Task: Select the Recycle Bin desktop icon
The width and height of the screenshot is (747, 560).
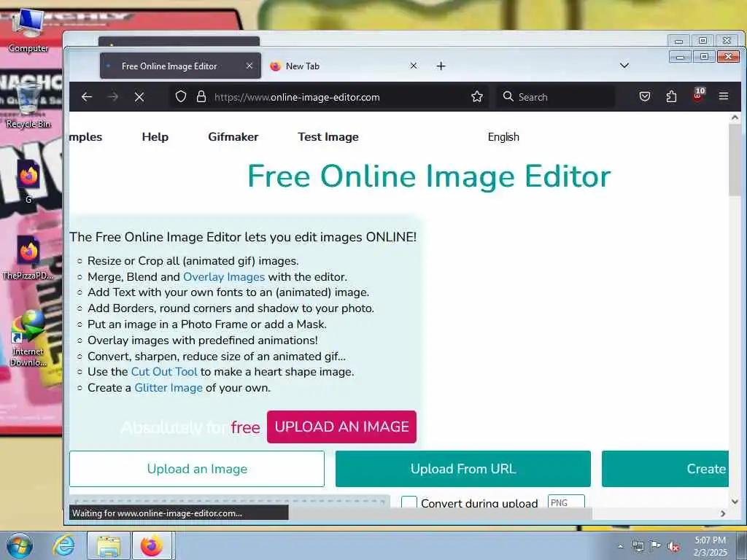Action: click(x=28, y=105)
